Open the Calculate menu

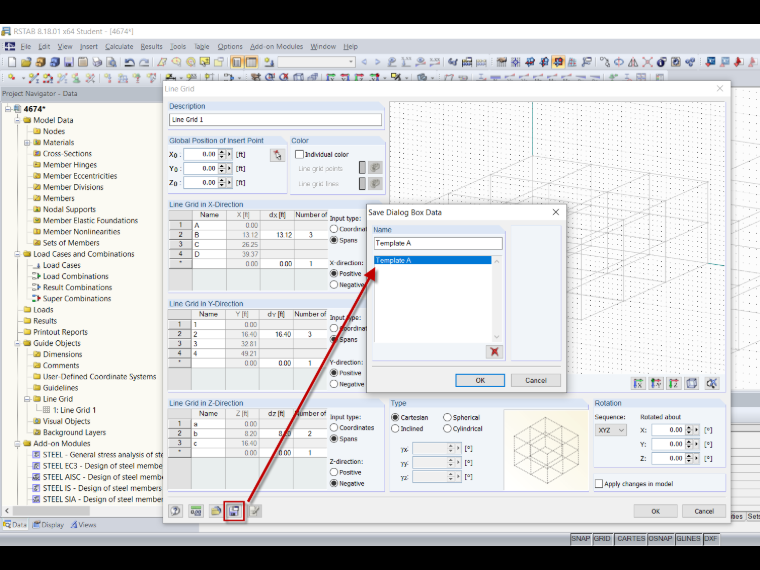119,47
